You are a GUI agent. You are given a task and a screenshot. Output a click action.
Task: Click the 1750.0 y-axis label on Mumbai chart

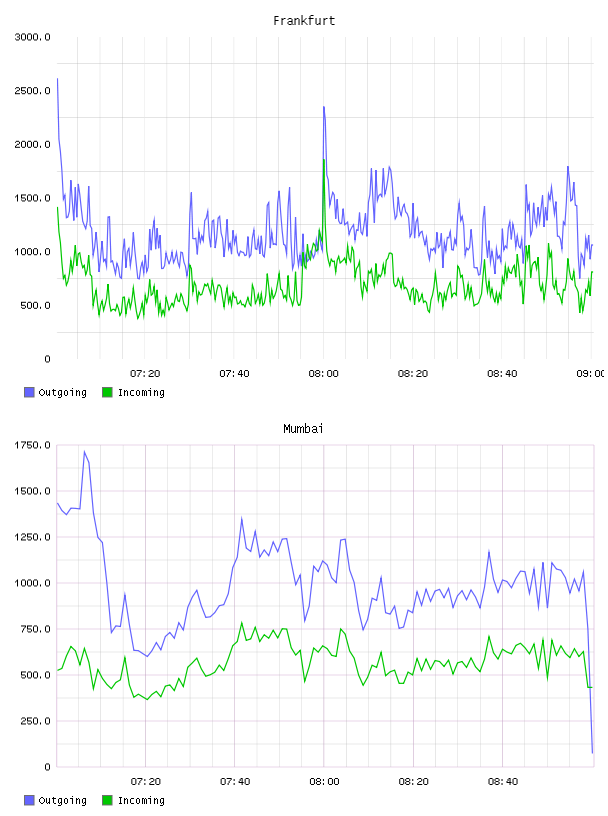click(32, 445)
